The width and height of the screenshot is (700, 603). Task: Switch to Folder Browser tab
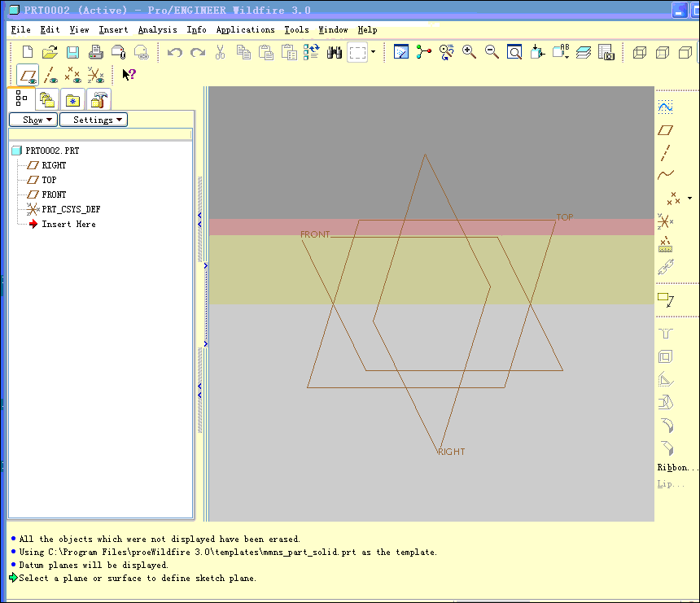[x=47, y=99]
